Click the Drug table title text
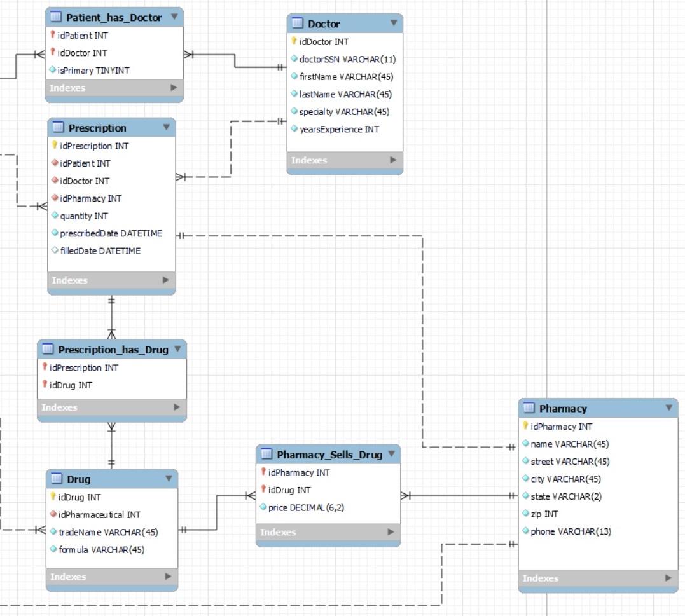 pyautogui.click(x=79, y=479)
